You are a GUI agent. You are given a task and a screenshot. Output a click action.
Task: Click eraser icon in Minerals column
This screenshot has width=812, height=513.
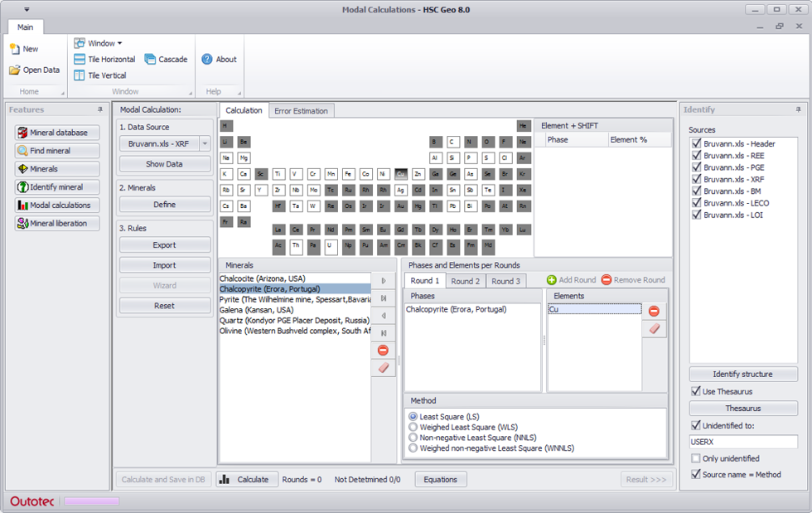(x=383, y=368)
